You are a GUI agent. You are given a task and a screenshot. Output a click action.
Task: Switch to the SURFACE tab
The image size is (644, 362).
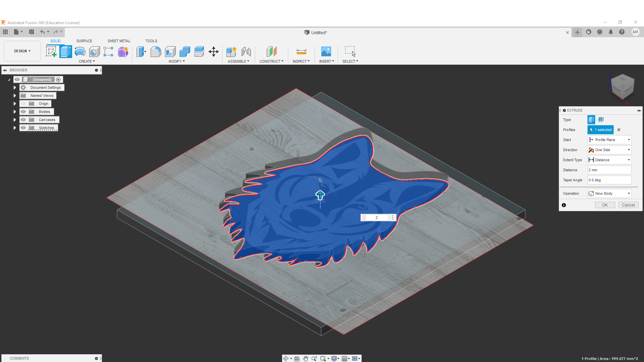(84, 41)
